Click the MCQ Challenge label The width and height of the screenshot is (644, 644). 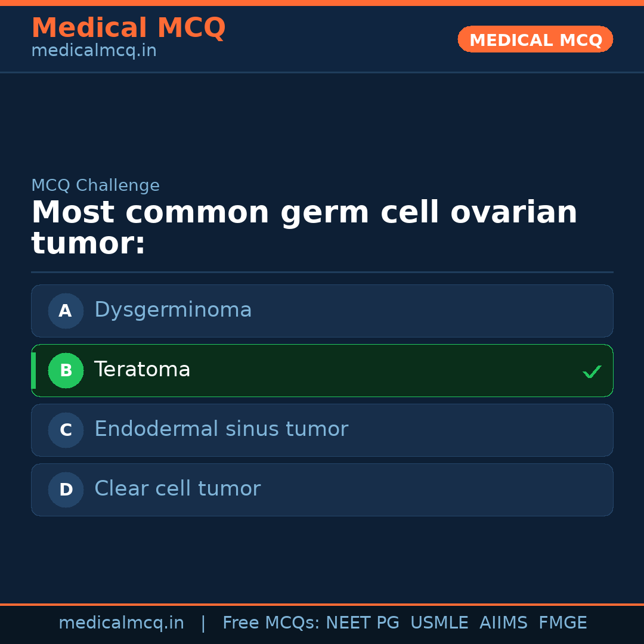point(95,185)
